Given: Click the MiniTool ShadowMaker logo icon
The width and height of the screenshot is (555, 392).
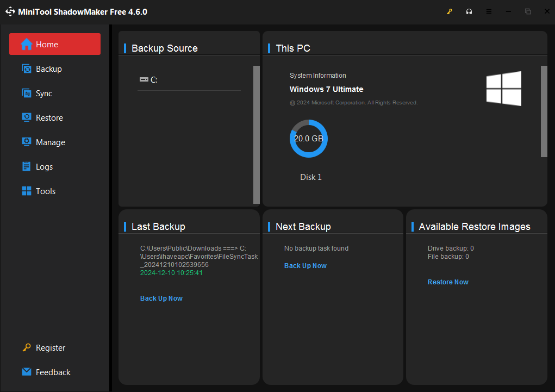Looking at the screenshot, I should [x=10, y=11].
